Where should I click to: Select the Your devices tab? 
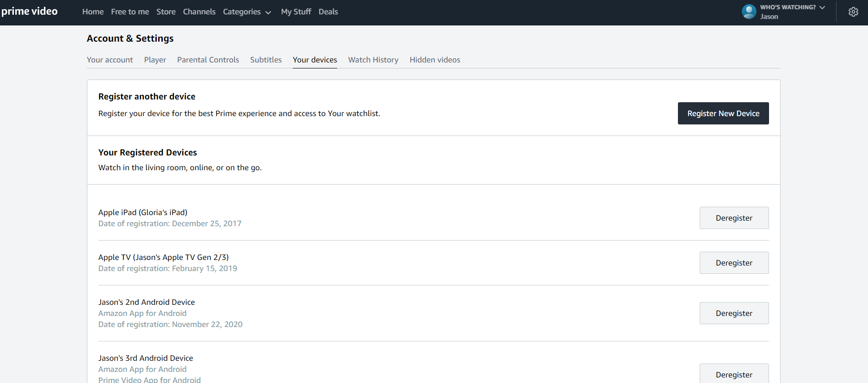pyautogui.click(x=315, y=60)
